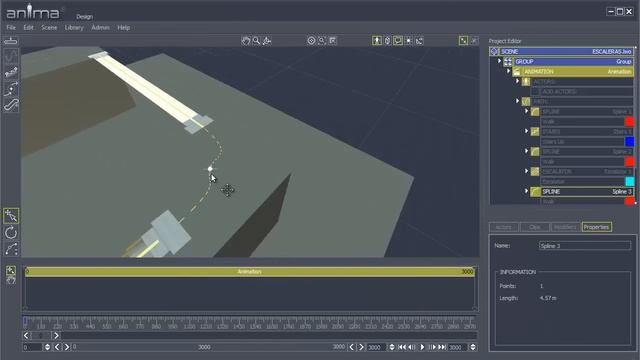Expand the Spline 2 node arrow

pyautogui.click(x=526, y=151)
